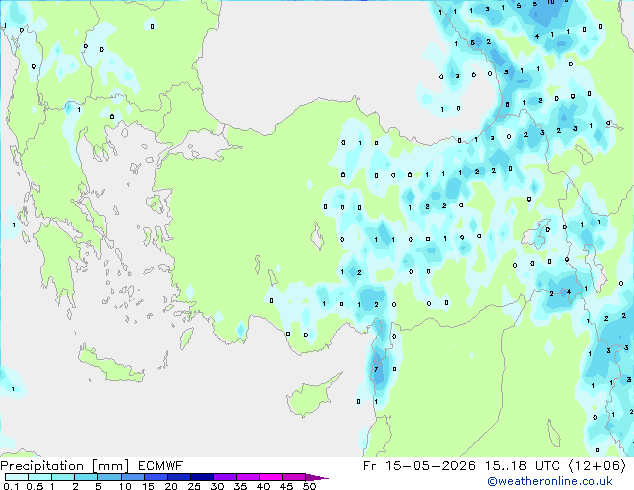
Task: Click the 'Precipitation' title text
Action: (42, 466)
